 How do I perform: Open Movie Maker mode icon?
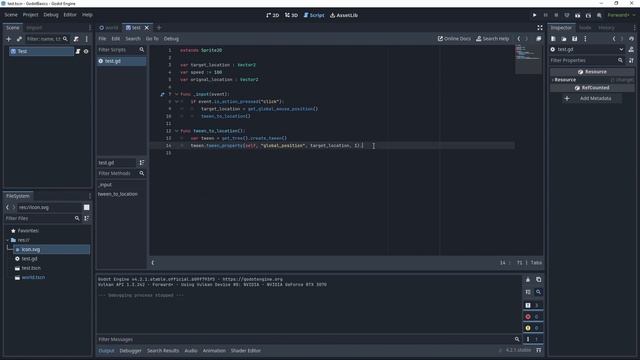coord(599,15)
